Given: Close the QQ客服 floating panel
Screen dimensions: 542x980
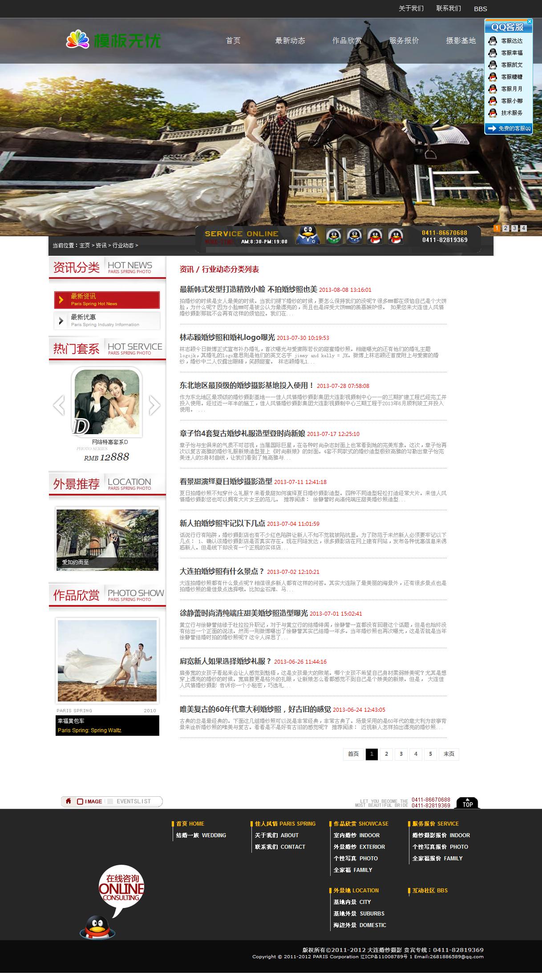Looking at the screenshot, I should click(529, 21).
